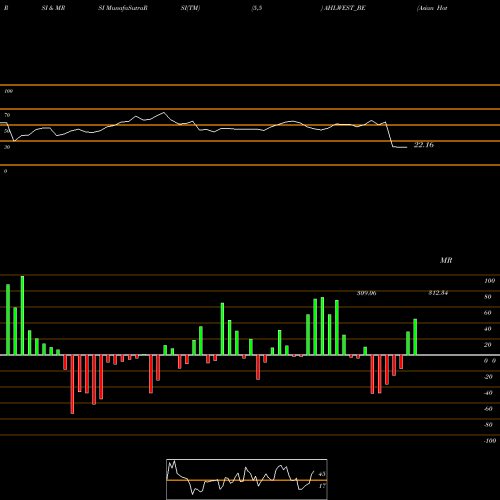Click the RSI axis label '100'

click(8, 91)
